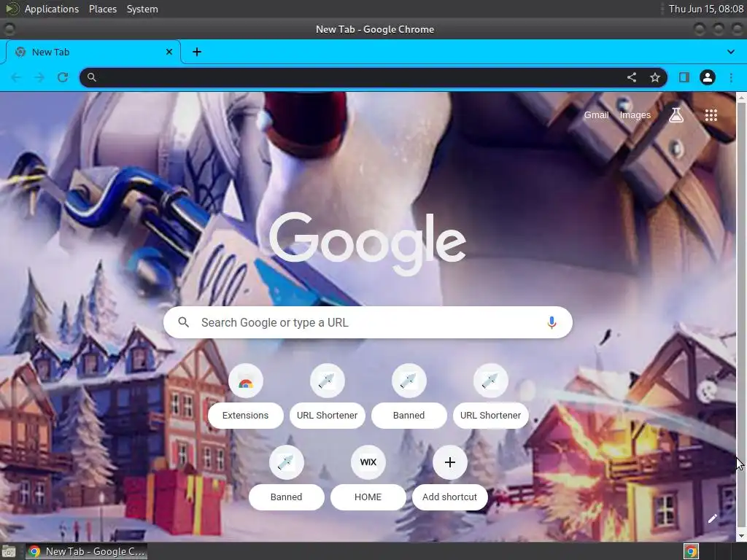
Task: Open the WIX HOME shortcut icon
Action: click(368, 462)
